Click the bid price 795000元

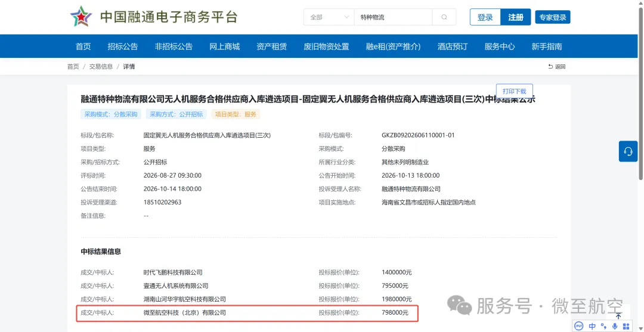pos(395,286)
